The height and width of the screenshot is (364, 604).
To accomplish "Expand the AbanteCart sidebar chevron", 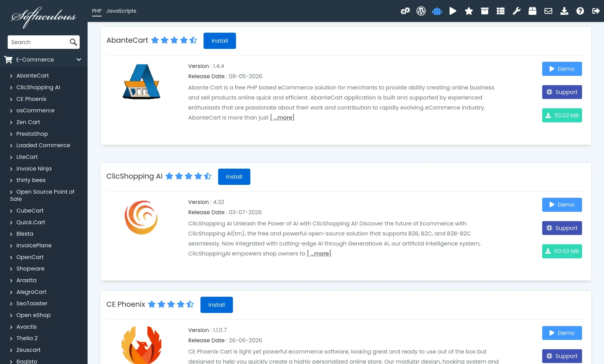I will click(11, 76).
